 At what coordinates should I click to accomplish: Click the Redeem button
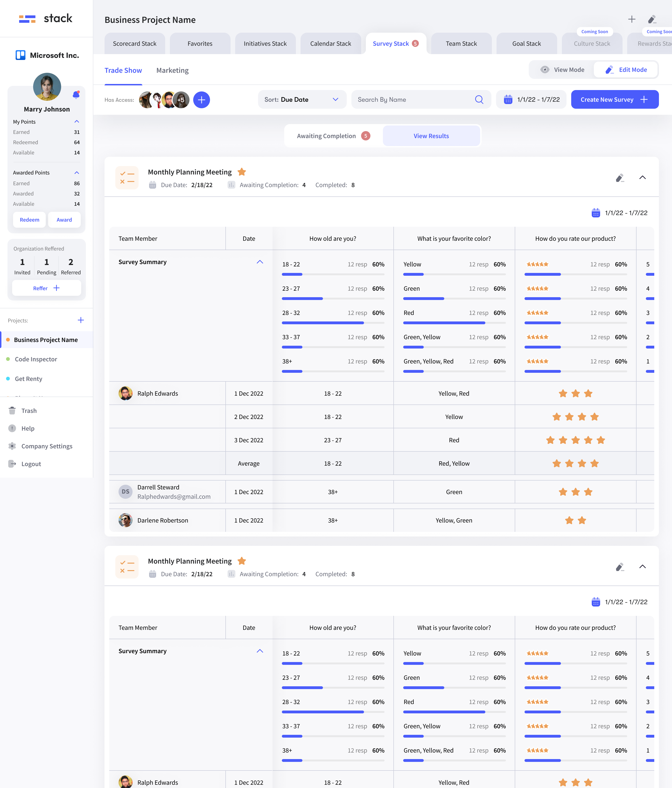tap(29, 220)
